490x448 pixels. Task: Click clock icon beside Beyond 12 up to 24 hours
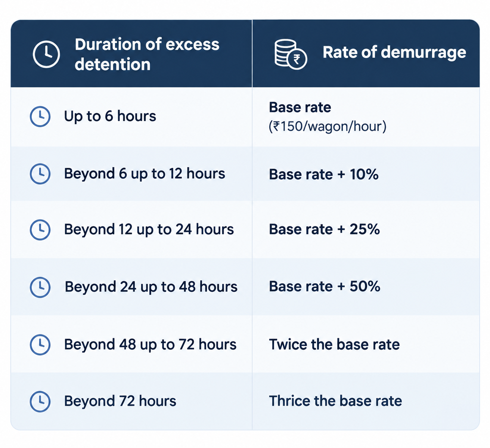click(x=40, y=230)
